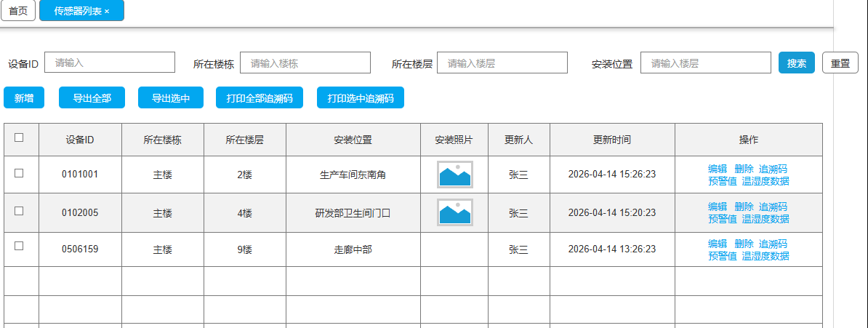Image resolution: width=868 pixels, height=328 pixels.
Task: Click 编辑 link for device 0101001
Action: click(x=718, y=169)
